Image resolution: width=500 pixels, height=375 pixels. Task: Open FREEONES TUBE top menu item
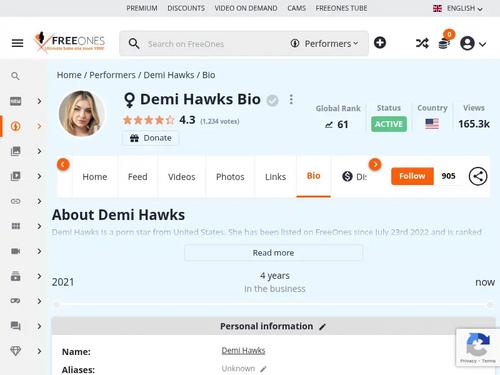tap(341, 8)
